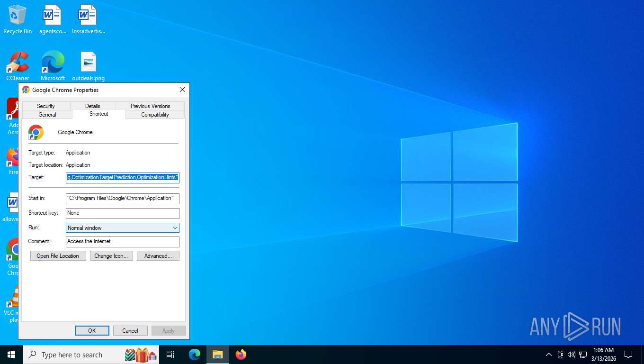Click the Windows Start button
Viewport: 644px width, 364px height.
coord(11,355)
